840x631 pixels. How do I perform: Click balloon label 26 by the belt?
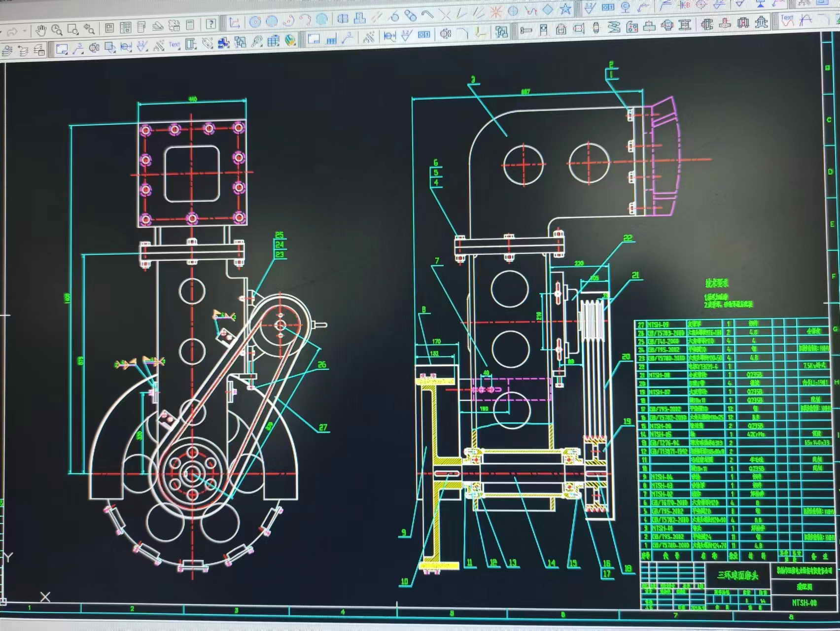[322, 364]
